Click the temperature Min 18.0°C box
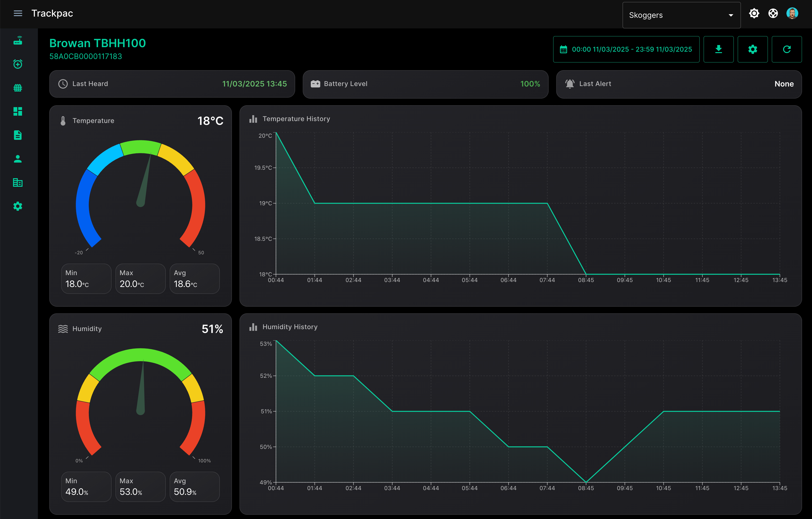The width and height of the screenshot is (812, 519). (86, 279)
